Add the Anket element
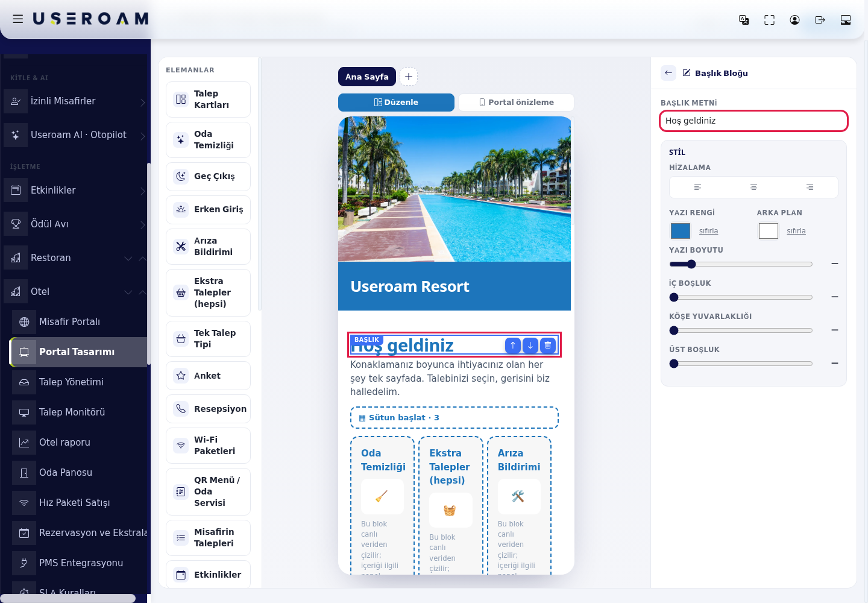Viewport: 868px width, 603px height. [x=208, y=376]
